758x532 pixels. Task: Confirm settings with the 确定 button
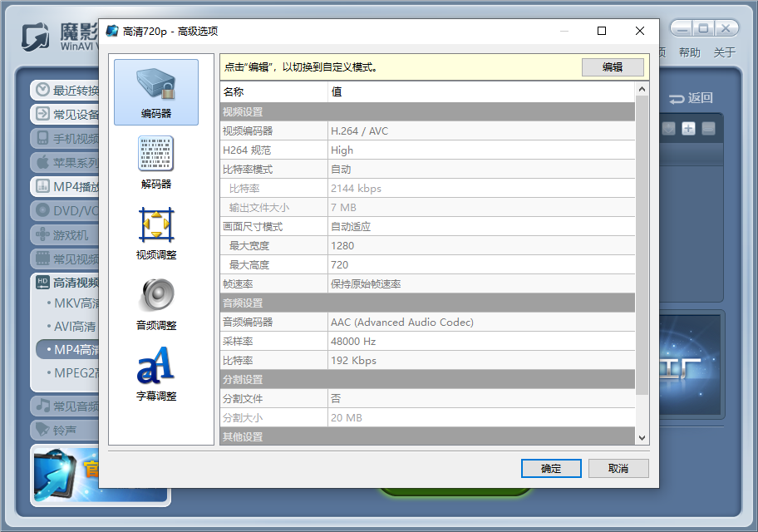click(551, 468)
